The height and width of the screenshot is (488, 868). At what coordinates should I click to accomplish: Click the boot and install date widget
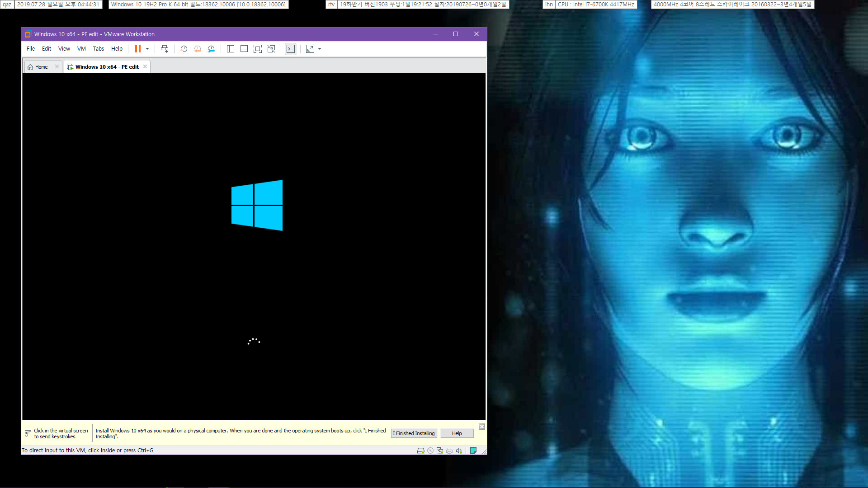423,5
